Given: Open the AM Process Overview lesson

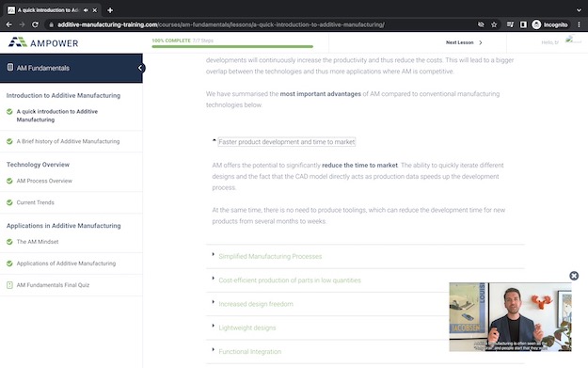Looking at the screenshot, I should 44,181.
